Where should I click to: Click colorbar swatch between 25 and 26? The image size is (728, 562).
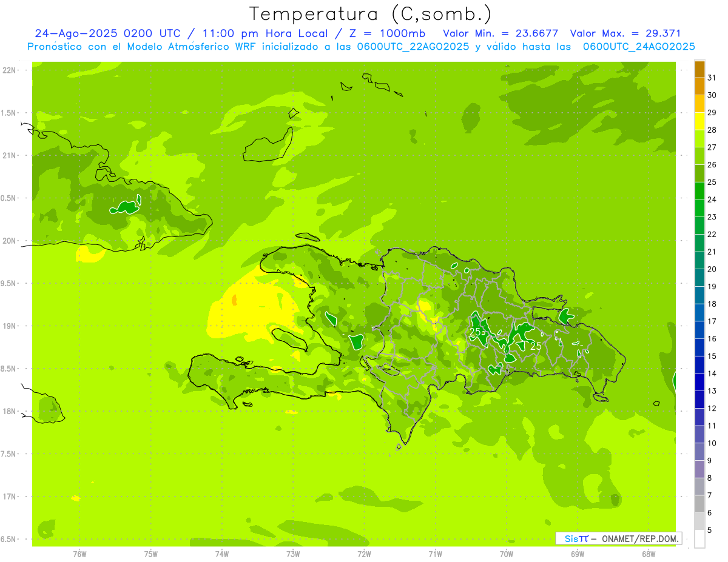tap(699, 173)
